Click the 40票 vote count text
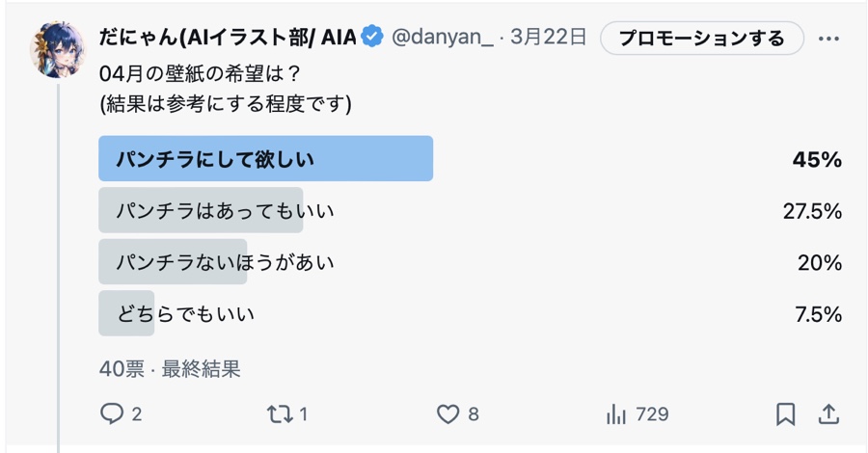 click(x=122, y=368)
